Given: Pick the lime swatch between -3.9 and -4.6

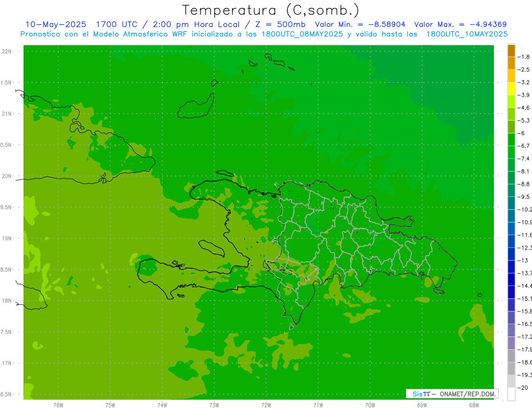Looking at the screenshot, I should pos(511,102).
